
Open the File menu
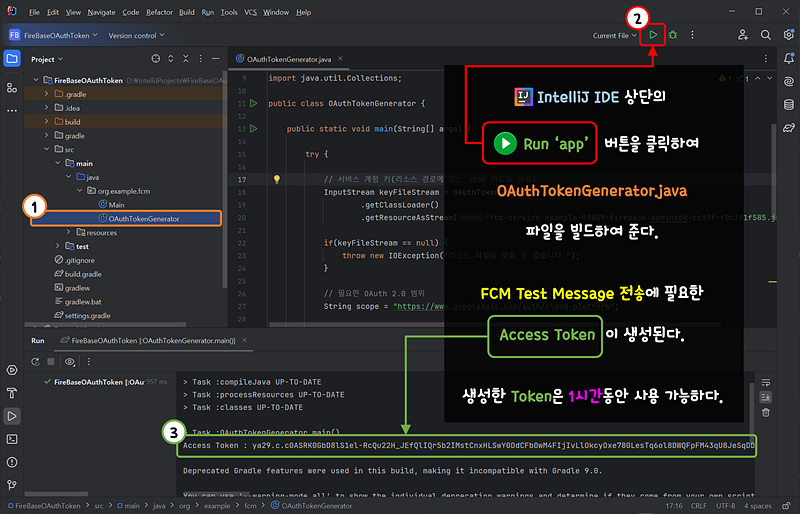(x=34, y=12)
